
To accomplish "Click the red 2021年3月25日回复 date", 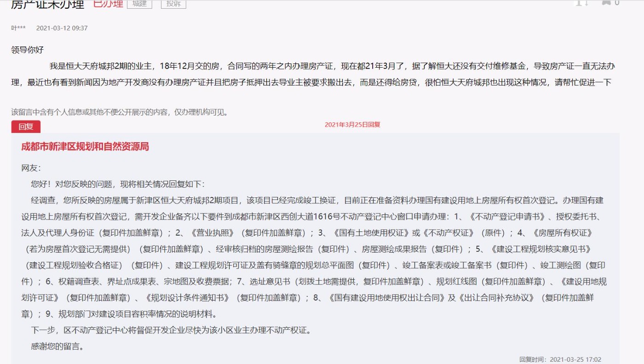I will (x=352, y=125).
